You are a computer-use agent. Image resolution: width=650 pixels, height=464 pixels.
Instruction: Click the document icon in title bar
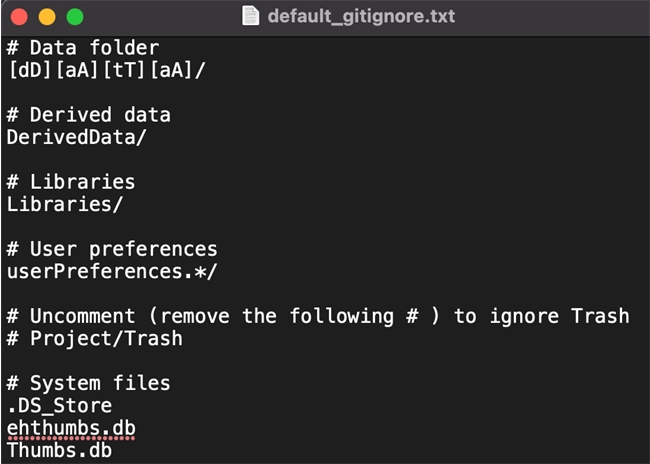click(251, 17)
